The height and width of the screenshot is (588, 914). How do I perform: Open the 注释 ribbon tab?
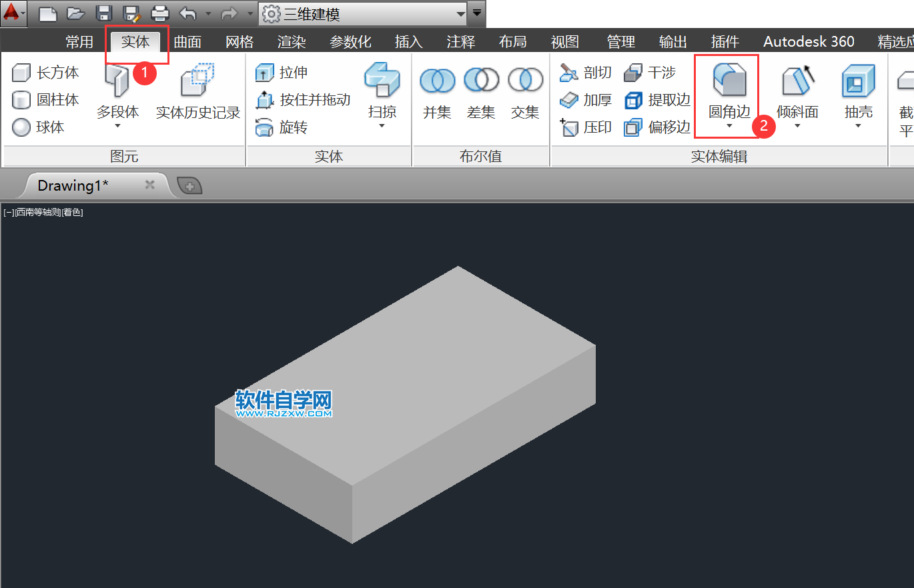click(461, 41)
